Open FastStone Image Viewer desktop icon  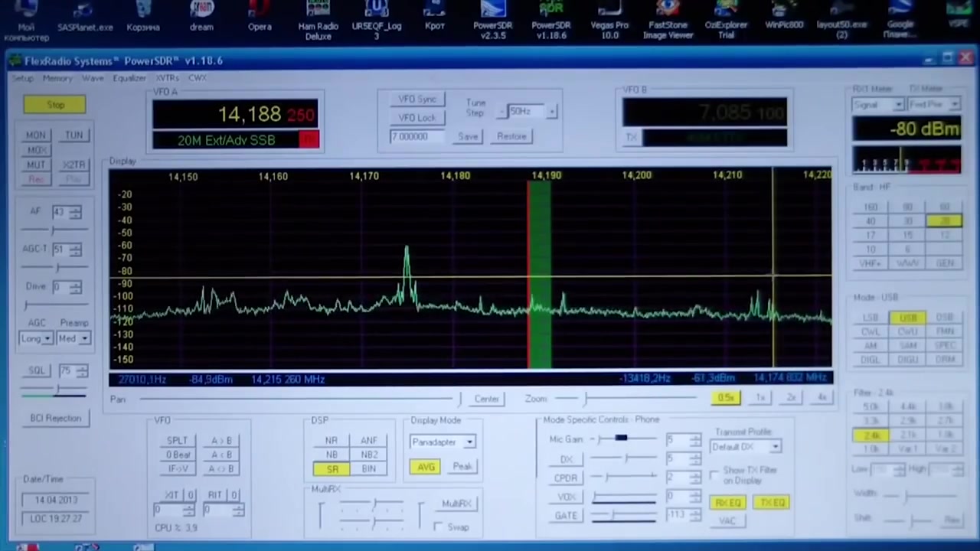tap(668, 20)
